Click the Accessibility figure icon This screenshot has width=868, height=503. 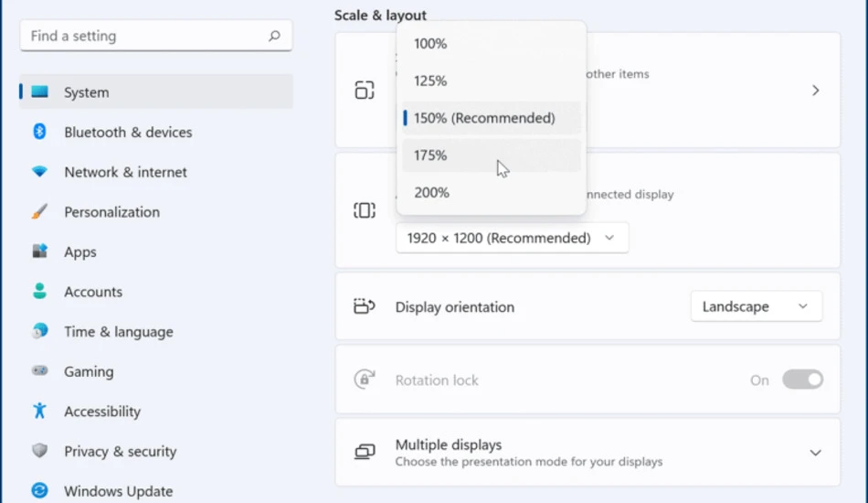coord(39,411)
